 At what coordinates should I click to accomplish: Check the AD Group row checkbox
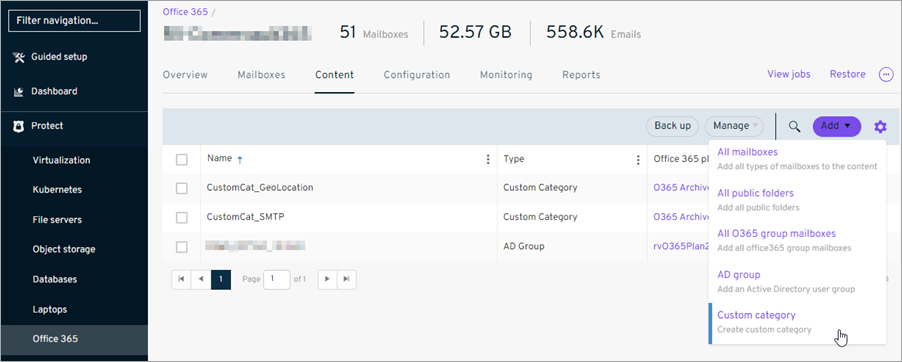click(x=182, y=247)
